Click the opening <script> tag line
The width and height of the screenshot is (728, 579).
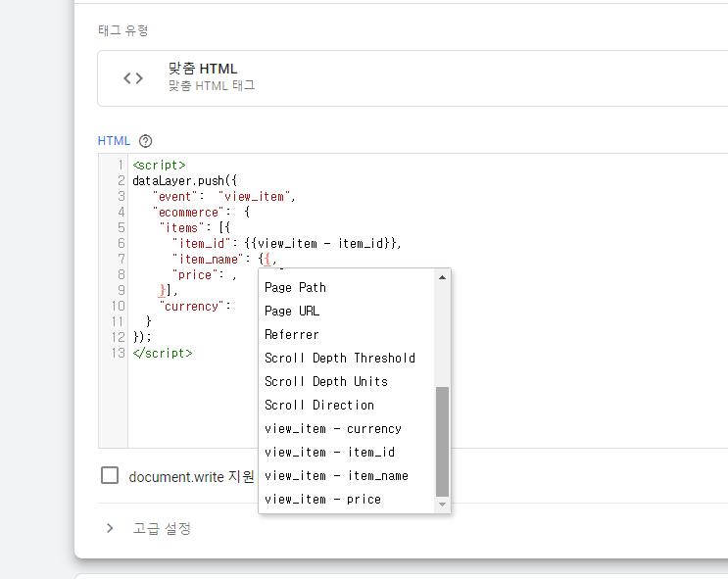click(x=160, y=165)
